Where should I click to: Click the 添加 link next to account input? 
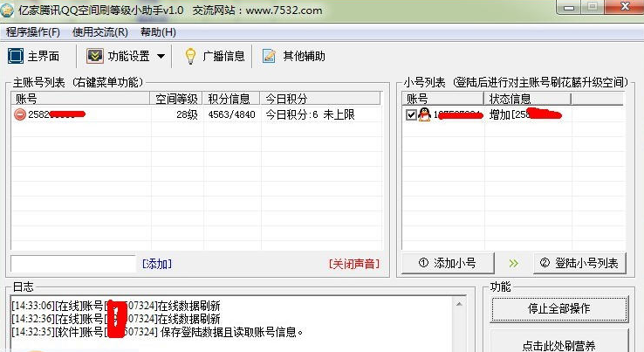pyautogui.click(x=156, y=264)
